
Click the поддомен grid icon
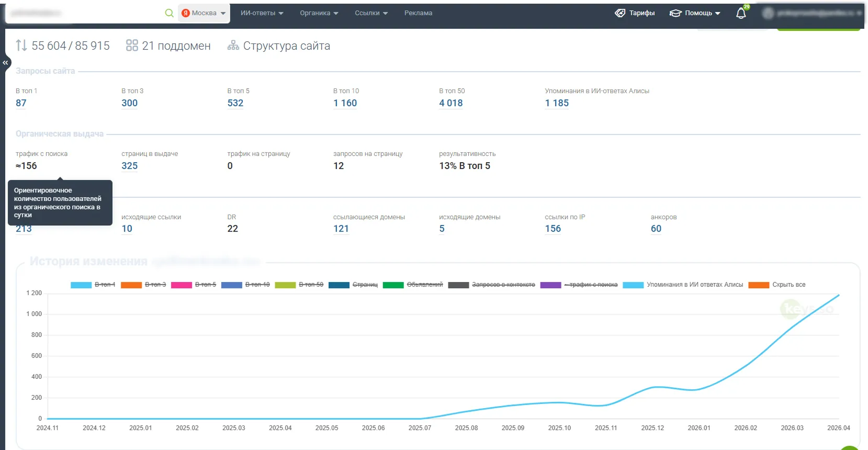[132, 46]
